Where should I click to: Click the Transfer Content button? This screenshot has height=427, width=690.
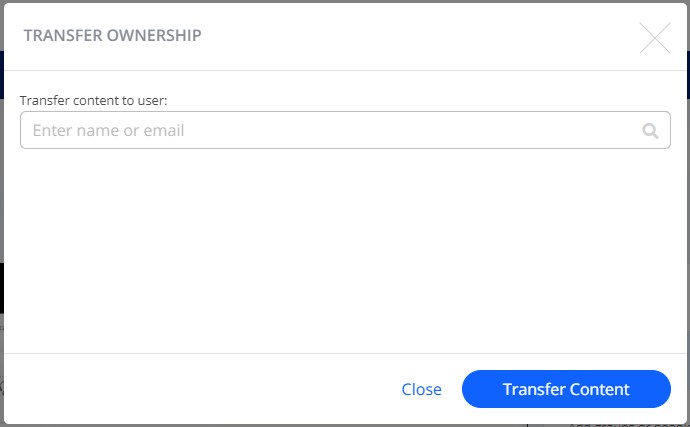coord(566,389)
